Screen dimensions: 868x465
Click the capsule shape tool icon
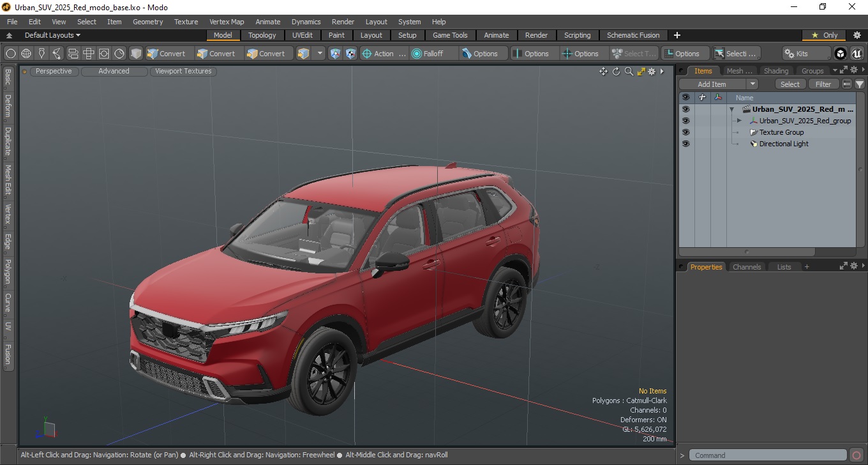pyautogui.click(x=73, y=54)
